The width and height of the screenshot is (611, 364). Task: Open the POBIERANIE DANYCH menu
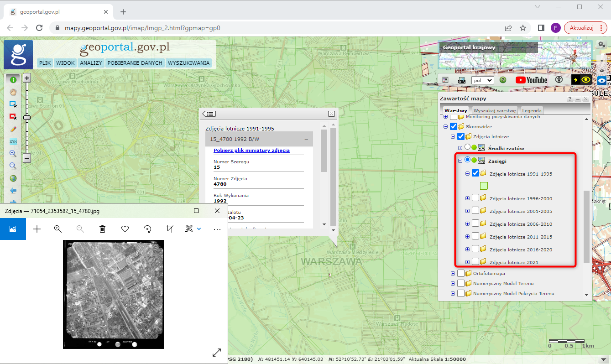tap(135, 63)
